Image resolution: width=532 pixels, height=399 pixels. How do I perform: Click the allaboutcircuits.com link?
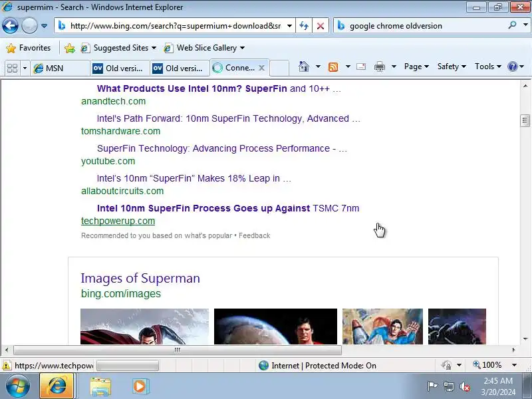122,191
